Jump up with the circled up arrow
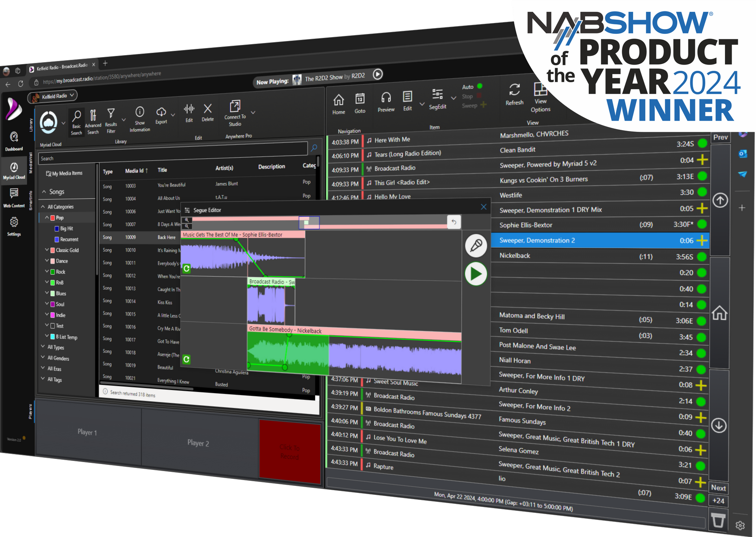 [720, 200]
